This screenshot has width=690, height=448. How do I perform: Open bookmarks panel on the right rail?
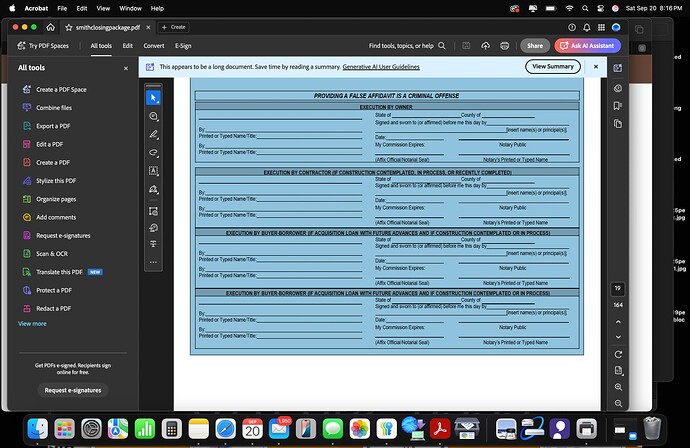[618, 106]
